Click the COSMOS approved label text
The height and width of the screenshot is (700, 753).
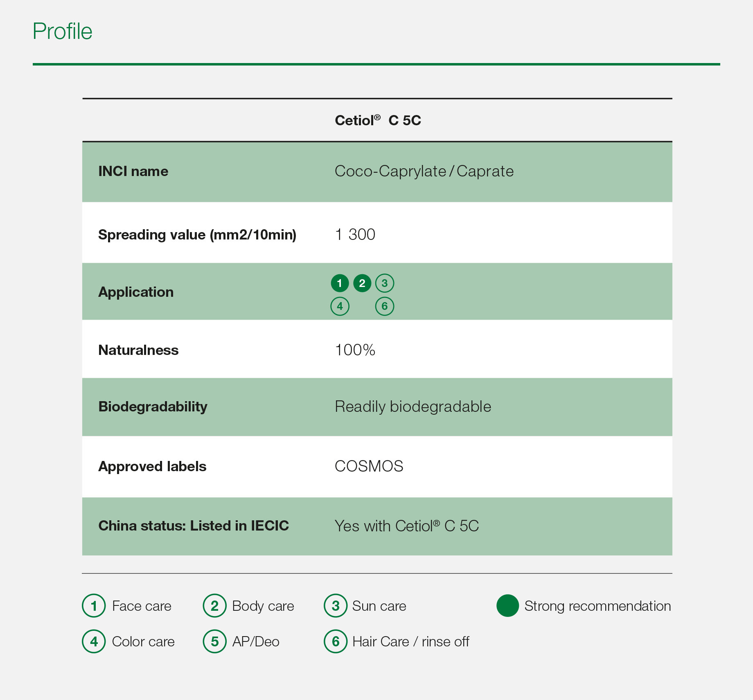pyautogui.click(x=369, y=466)
